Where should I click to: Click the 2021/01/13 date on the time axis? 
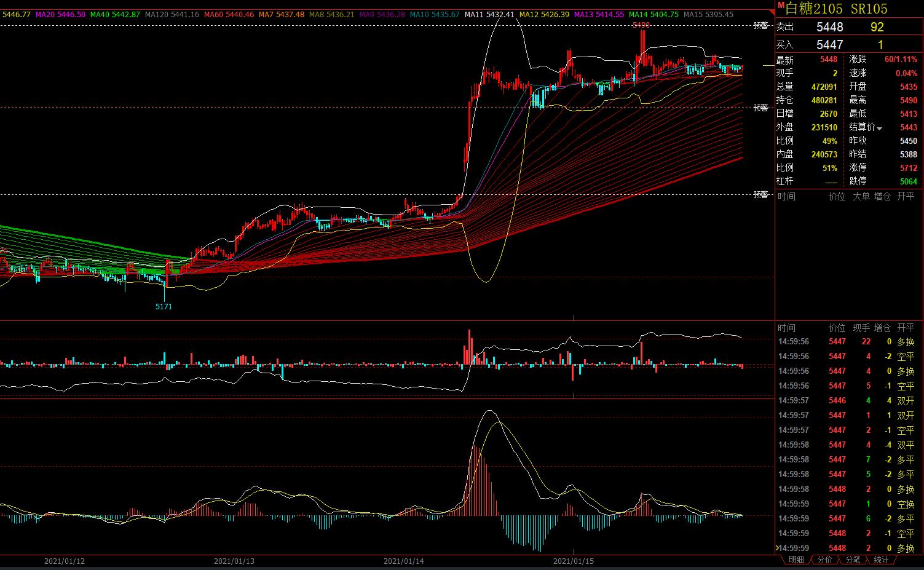234,561
